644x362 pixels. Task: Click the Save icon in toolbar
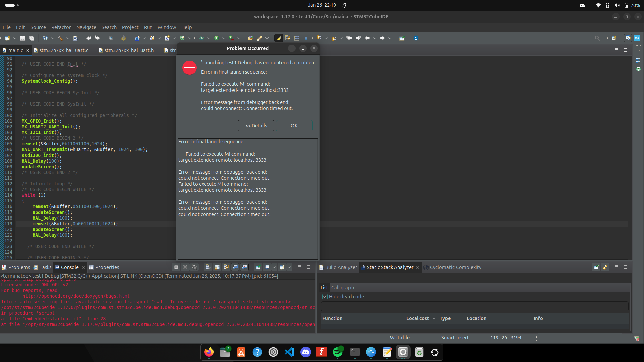[x=22, y=38]
